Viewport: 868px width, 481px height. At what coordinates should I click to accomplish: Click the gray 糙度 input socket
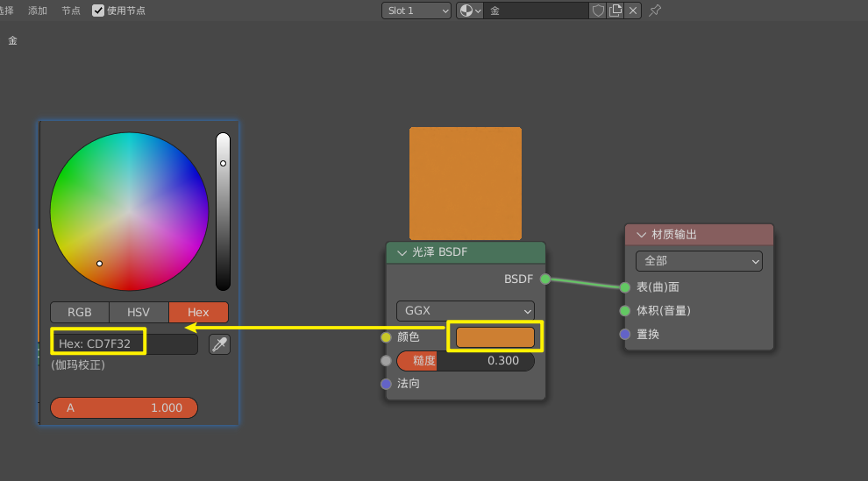point(386,360)
